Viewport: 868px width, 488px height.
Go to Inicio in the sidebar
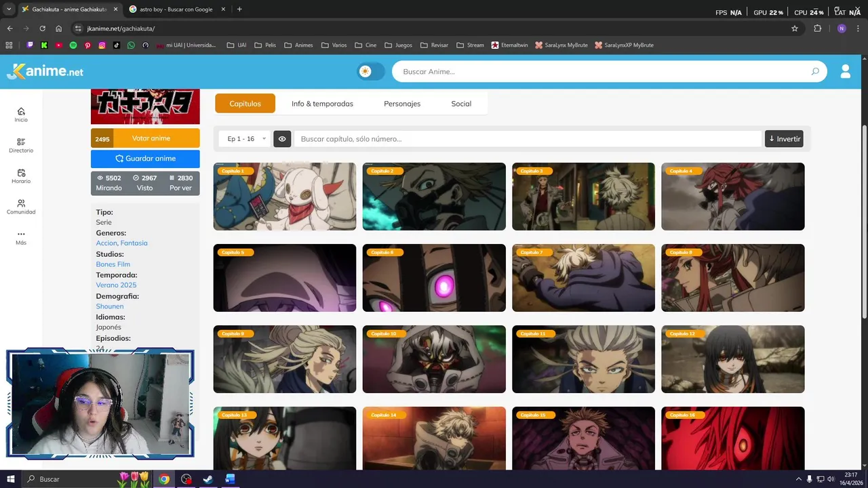tap(21, 115)
